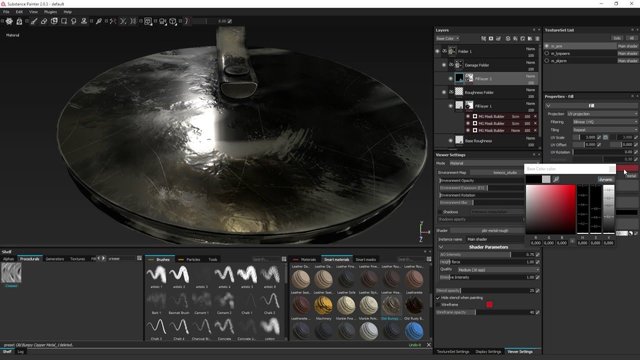The height and width of the screenshot is (360, 640).
Task: Click the lock icon in toolbar
Action: tap(19, 21)
